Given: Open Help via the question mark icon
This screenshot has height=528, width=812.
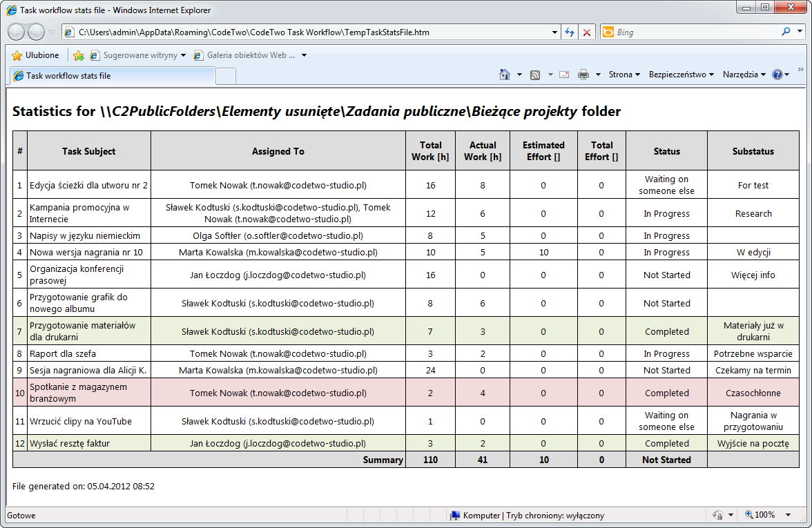Looking at the screenshot, I should point(776,74).
